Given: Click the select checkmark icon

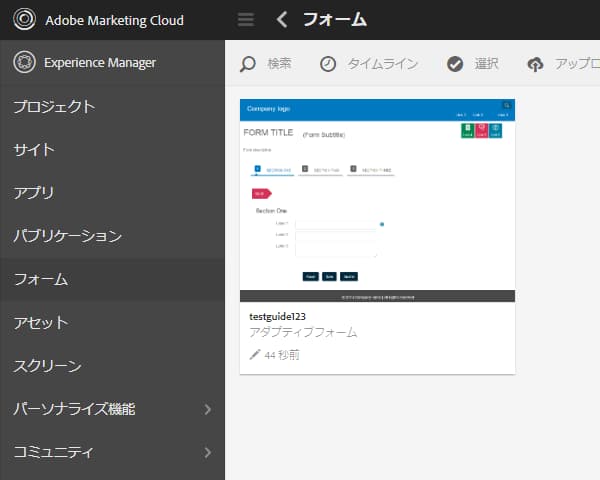Looking at the screenshot, I should (x=455, y=64).
